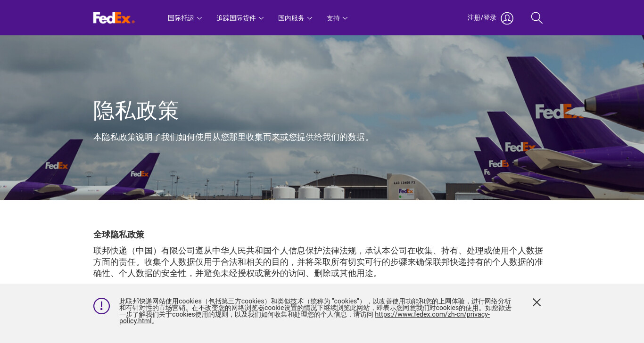This screenshot has width=644, height=343.
Task: Expand chevron next to 国内服务
Action: 310,18
